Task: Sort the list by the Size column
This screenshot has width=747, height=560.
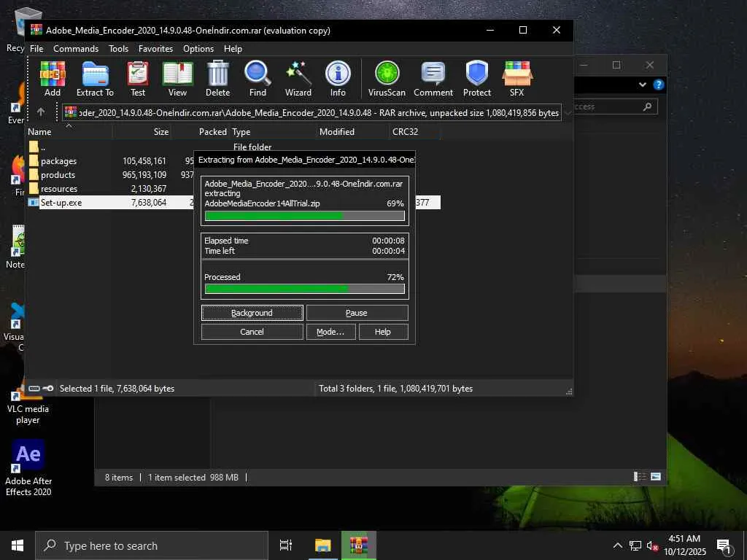Action: click(142, 131)
